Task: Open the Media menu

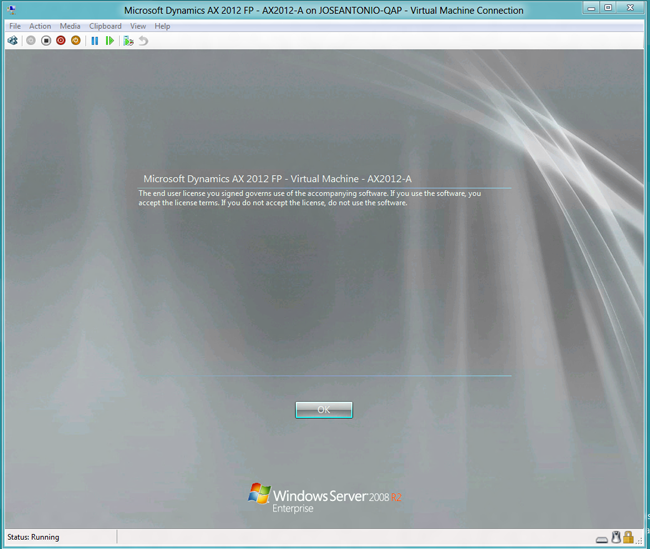Action: click(70, 26)
